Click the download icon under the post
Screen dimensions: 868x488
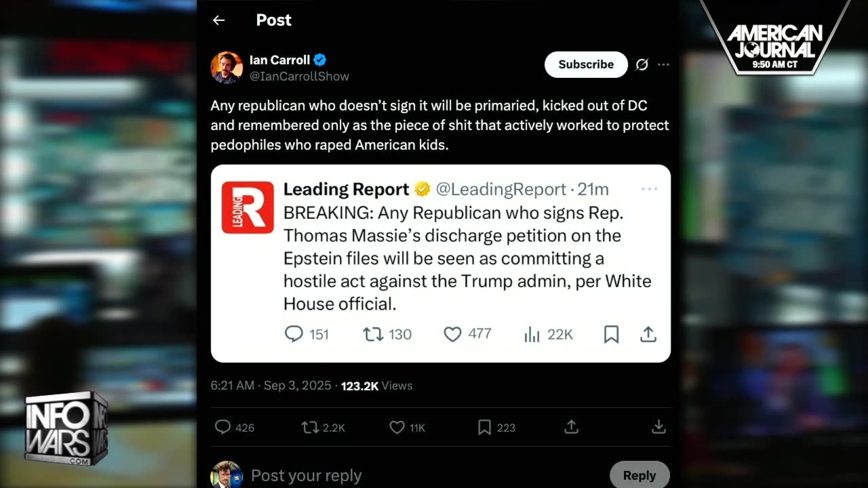click(x=658, y=427)
